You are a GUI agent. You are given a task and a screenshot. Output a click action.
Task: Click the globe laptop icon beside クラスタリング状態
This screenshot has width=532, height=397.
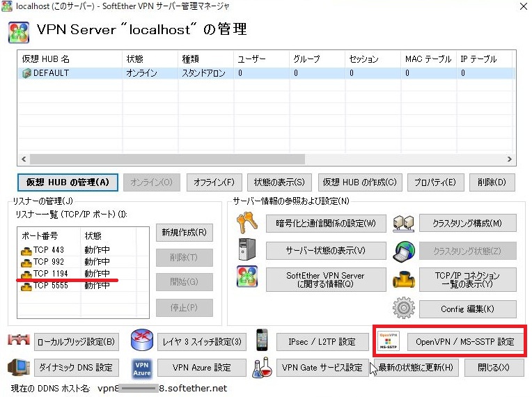[x=403, y=251]
